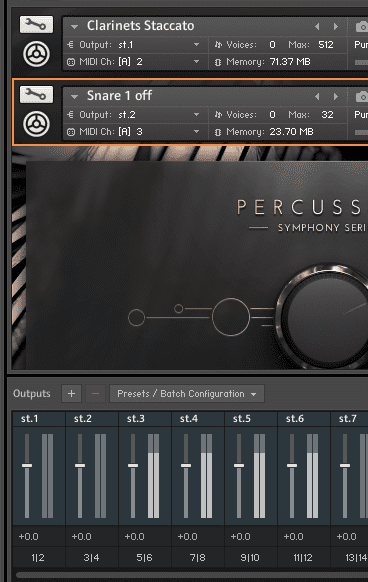Click the Clarinets Staccato instrument logo icon

click(x=36, y=54)
